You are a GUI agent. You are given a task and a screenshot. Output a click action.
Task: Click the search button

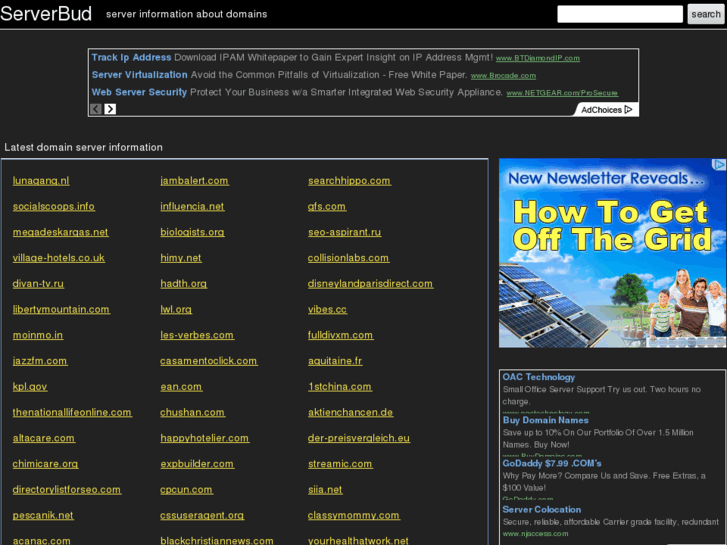(706, 14)
